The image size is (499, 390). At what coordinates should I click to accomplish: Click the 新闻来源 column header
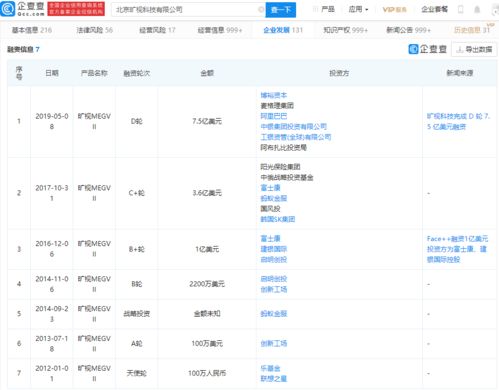(460, 73)
